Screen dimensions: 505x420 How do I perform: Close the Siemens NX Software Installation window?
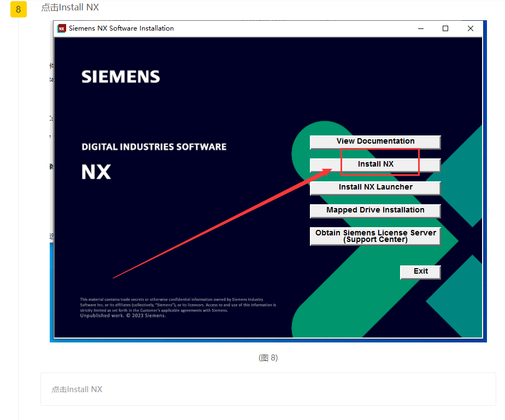pyautogui.click(x=470, y=28)
